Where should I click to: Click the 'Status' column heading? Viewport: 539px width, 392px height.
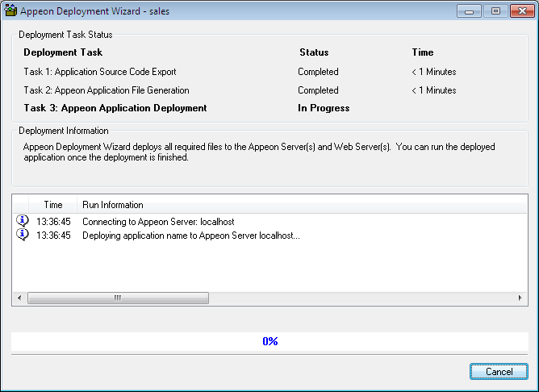(x=314, y=52)
